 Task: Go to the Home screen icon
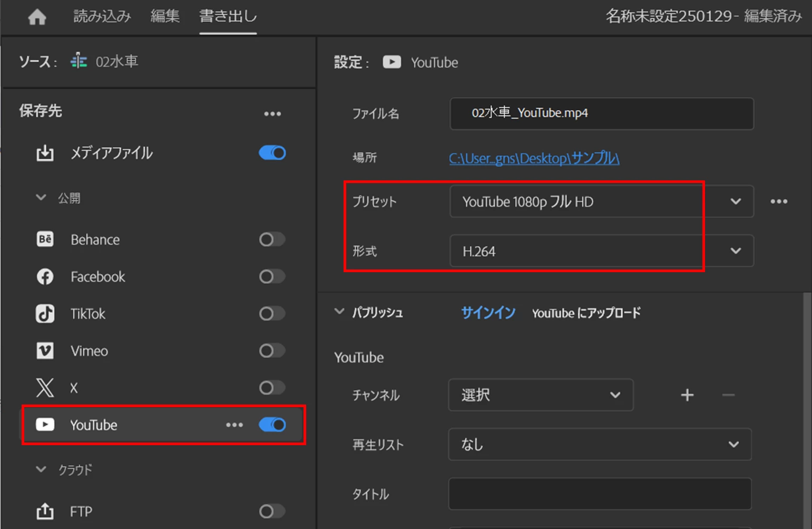[x=37, y=17]
